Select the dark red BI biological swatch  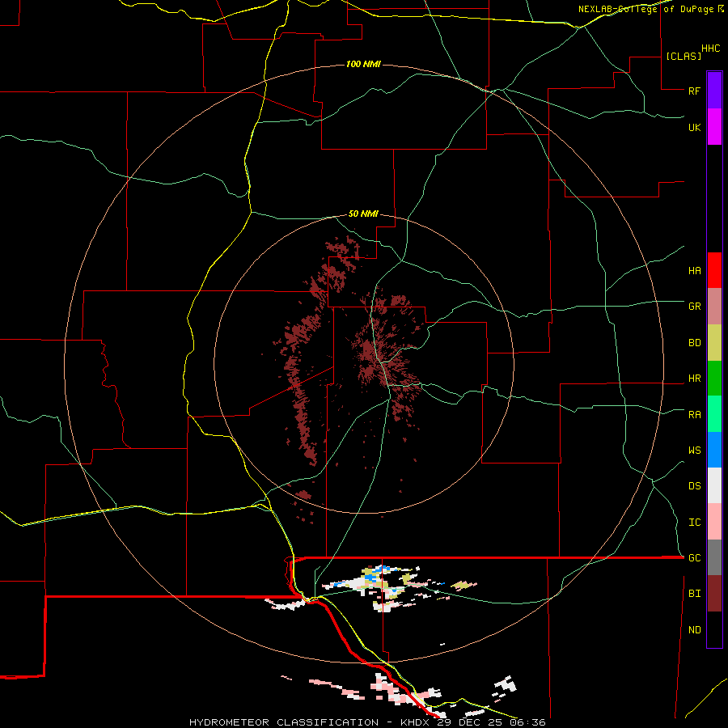[x=714, y=594]
